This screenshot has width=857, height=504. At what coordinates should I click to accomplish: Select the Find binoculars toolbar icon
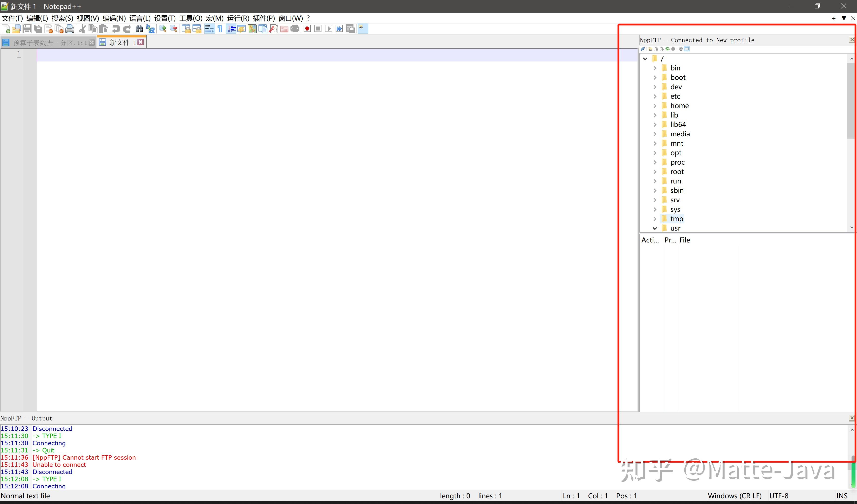(x=139, y=29)
